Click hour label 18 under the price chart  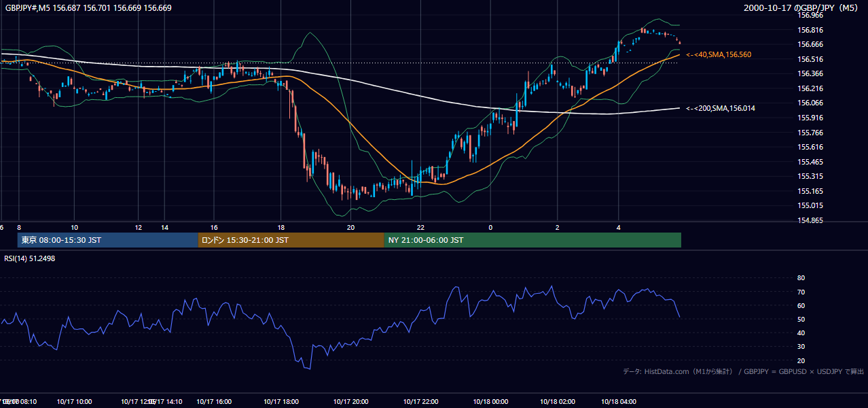pyautogui.click(x=281, y=227)
